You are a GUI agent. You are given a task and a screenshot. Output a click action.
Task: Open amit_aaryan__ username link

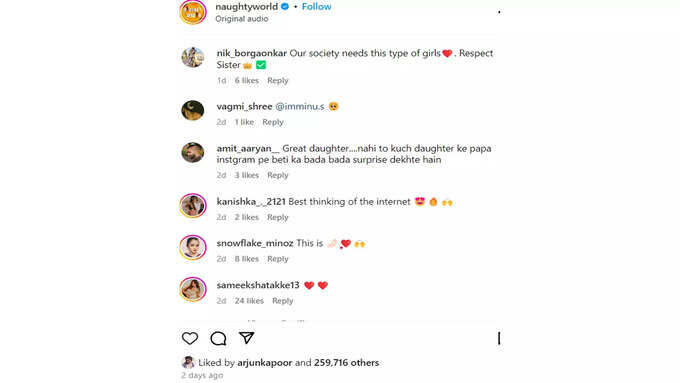[248, 148]
